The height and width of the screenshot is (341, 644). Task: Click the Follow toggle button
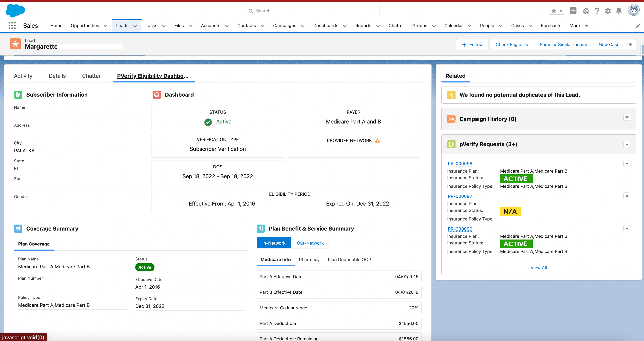tap(472, 44)
